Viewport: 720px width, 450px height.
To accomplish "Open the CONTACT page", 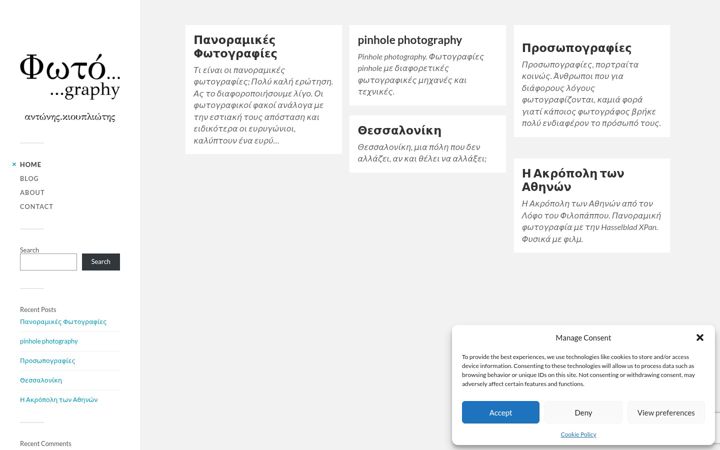I will click(36, 206).
